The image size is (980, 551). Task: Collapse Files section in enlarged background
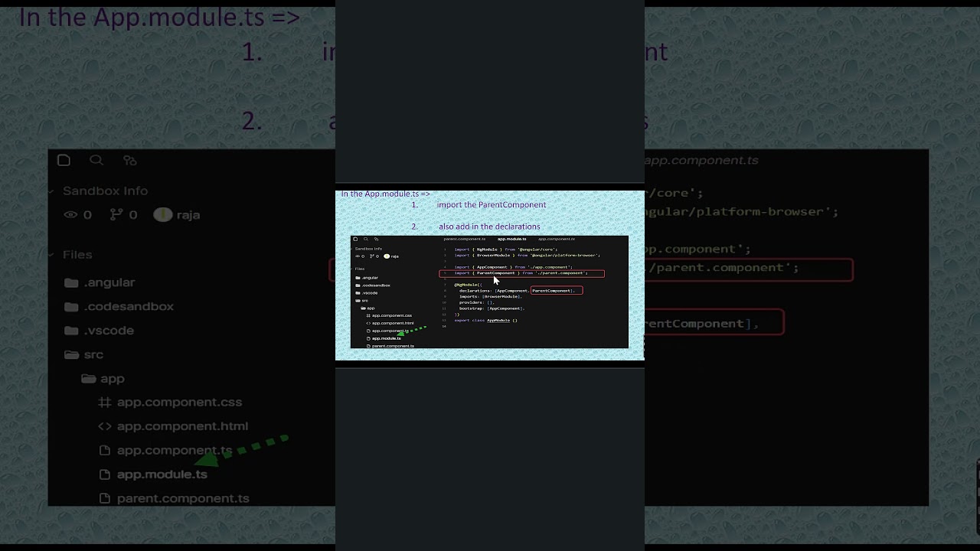click(70, 255)
